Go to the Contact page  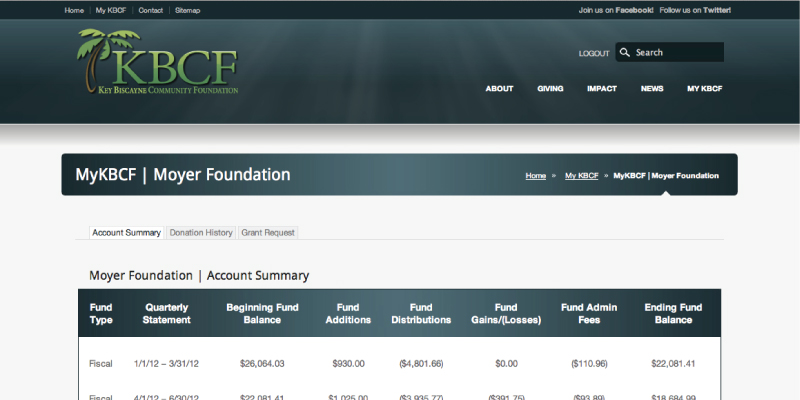pos(151,10)
